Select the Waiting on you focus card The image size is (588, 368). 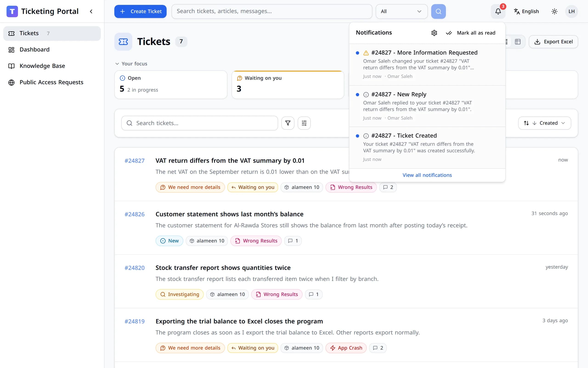pyautogui.click(x=288, y=85)
